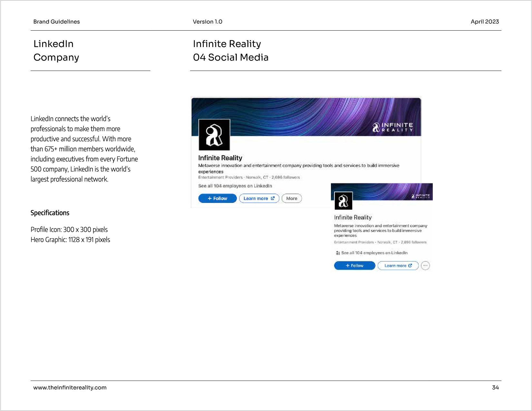
Task: Click 'See all 104 employees on LinkedIn' in large mockup
Action: [235, 186]
